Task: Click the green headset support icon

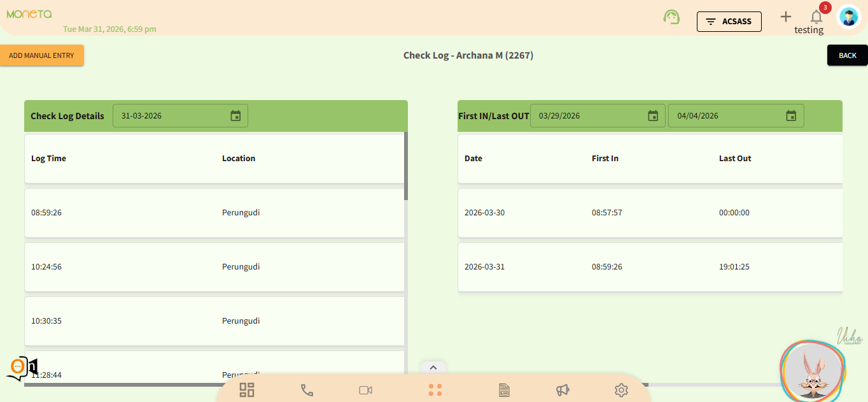Action: (x=671, y=17)
